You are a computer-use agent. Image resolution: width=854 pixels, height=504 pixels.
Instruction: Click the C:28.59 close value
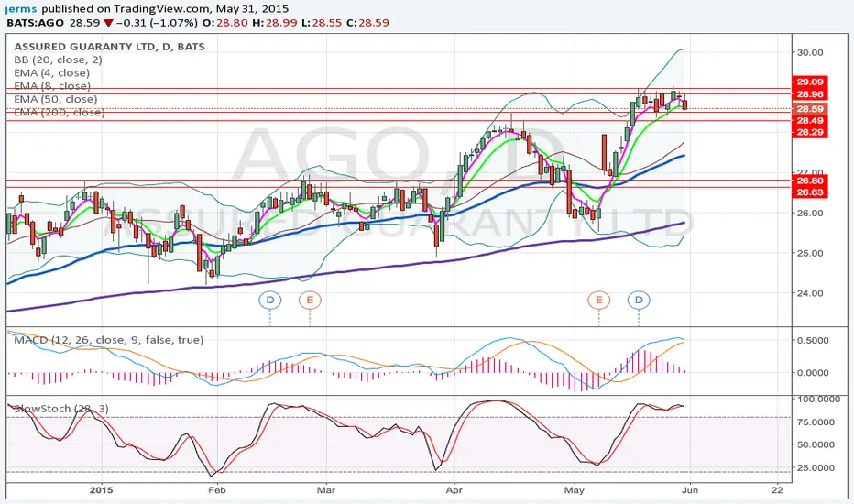pyautogui.click(x=367, y=23)
